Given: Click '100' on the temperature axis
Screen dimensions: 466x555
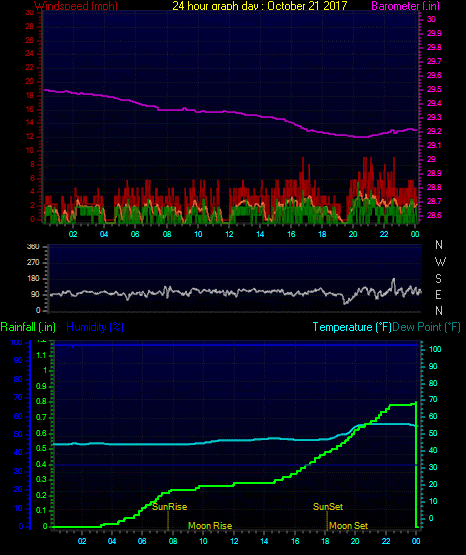Looking at the screenshot, I should coord(435,349).
